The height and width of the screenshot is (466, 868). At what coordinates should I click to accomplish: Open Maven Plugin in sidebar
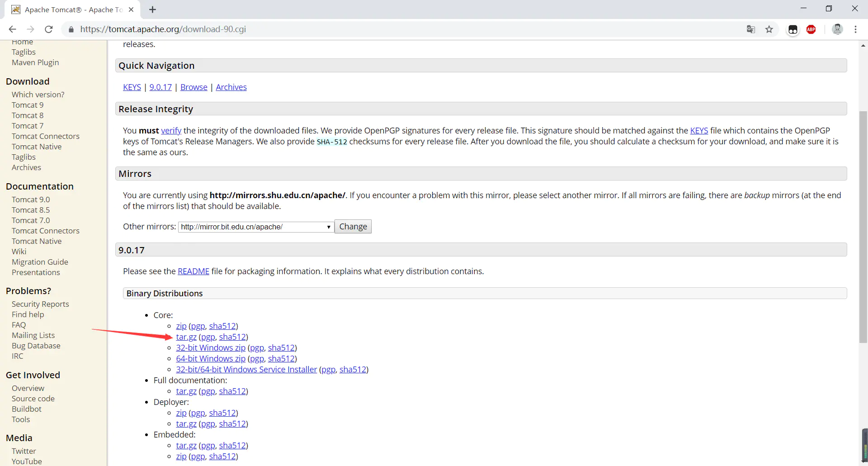(x=35, y=62)
